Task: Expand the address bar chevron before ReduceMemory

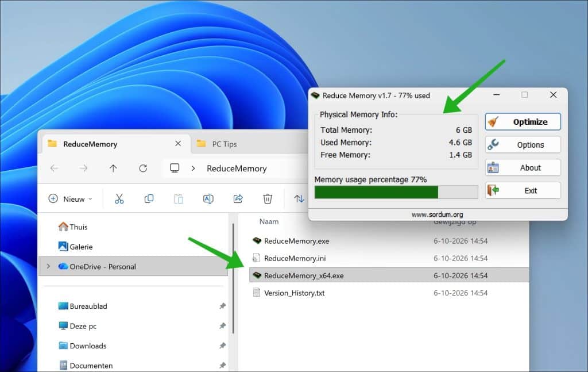Action: click(193, 168)
